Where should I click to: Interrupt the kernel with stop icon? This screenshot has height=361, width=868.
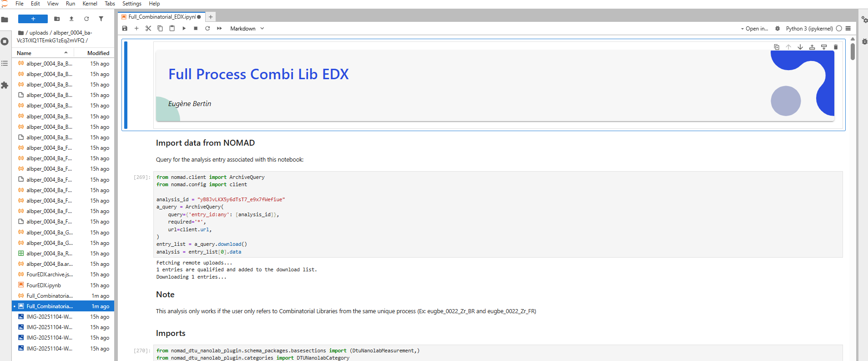pyautogui.click(x=196, y=29)
